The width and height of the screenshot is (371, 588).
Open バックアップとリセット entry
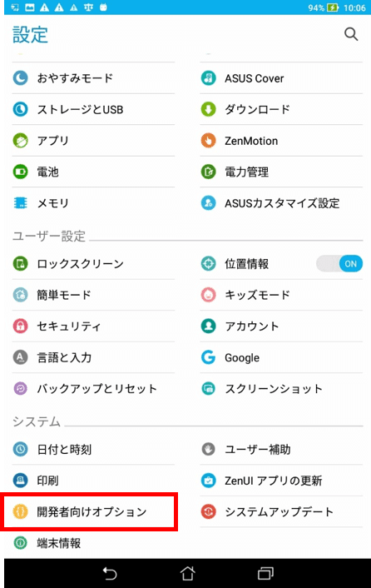93,388
